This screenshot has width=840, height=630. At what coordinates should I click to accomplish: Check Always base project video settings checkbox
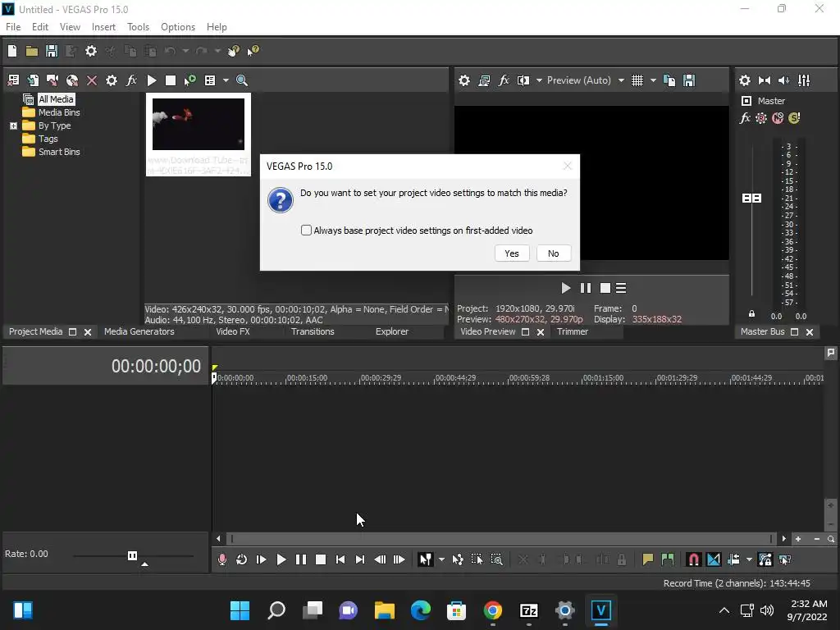pos(306,231)
